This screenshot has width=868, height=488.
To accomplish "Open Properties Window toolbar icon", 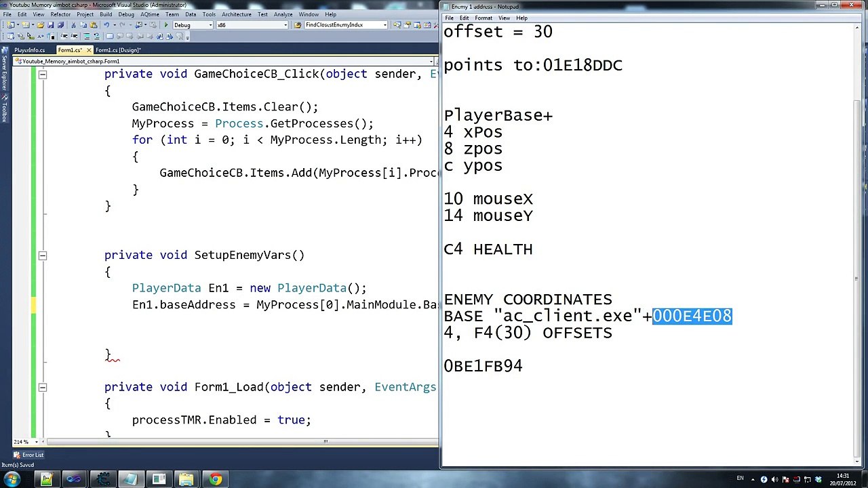I will click(407, 25).
